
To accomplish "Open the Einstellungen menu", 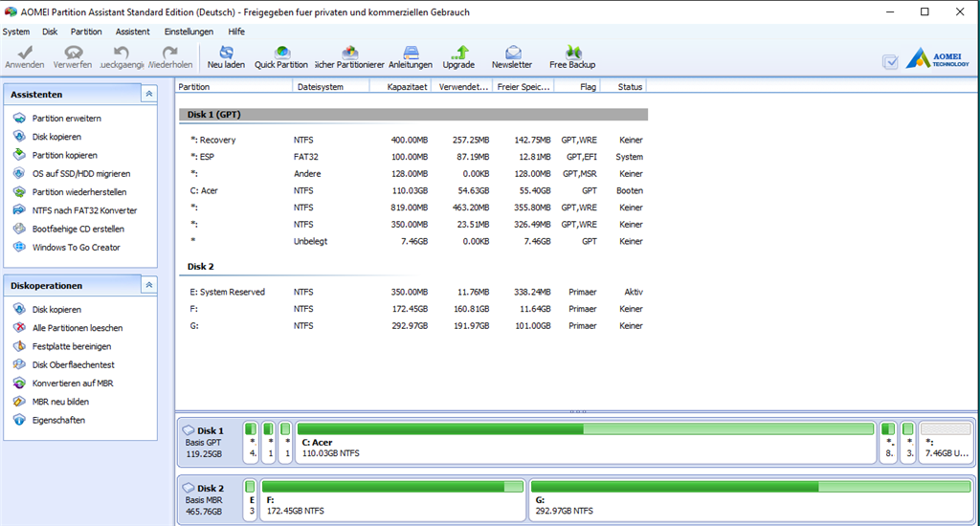I will click(x=189, y=32).
